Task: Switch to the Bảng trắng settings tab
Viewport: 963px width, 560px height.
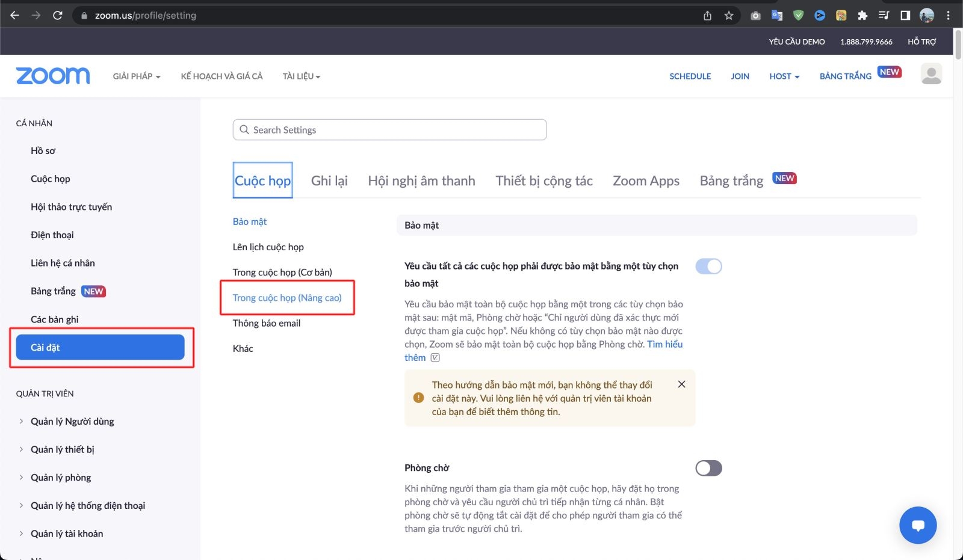Action: 731,180
